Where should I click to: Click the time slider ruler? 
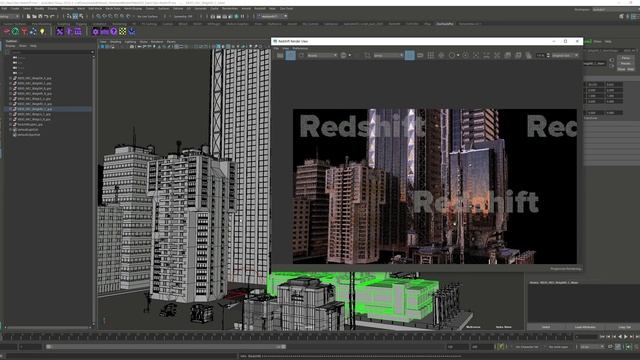point(287,337)
